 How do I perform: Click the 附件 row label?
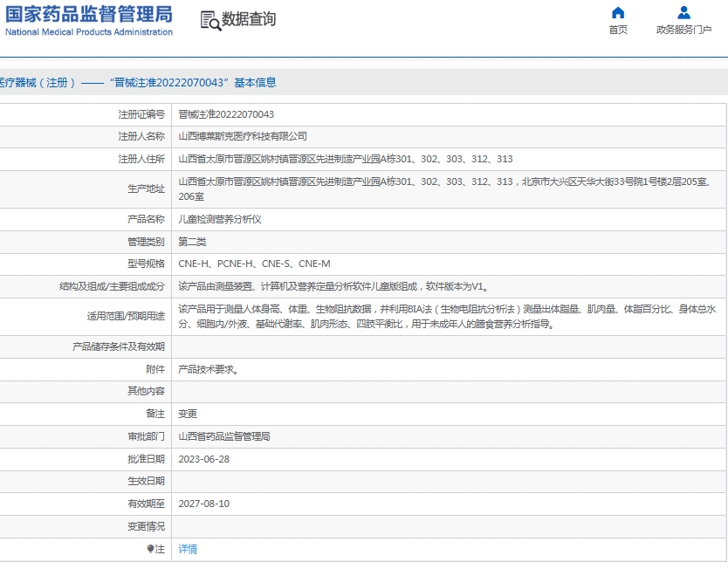(155, 369)
